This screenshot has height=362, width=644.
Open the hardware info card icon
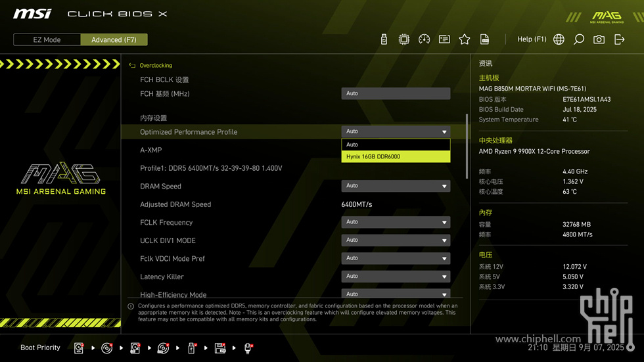(x=444, y=39)
